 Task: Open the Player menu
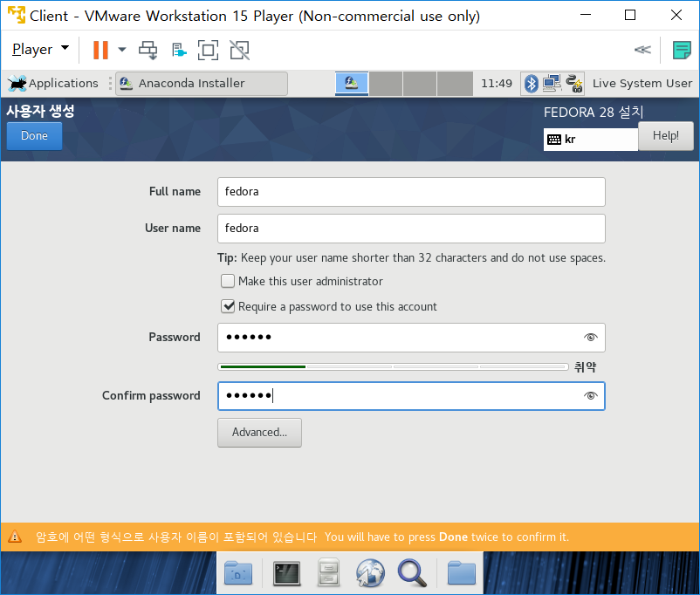coord(40,49)
